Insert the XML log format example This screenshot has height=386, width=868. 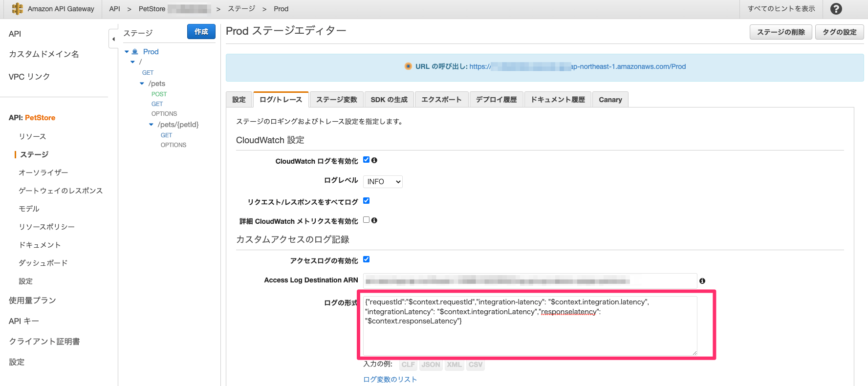[x=454, y=365]
